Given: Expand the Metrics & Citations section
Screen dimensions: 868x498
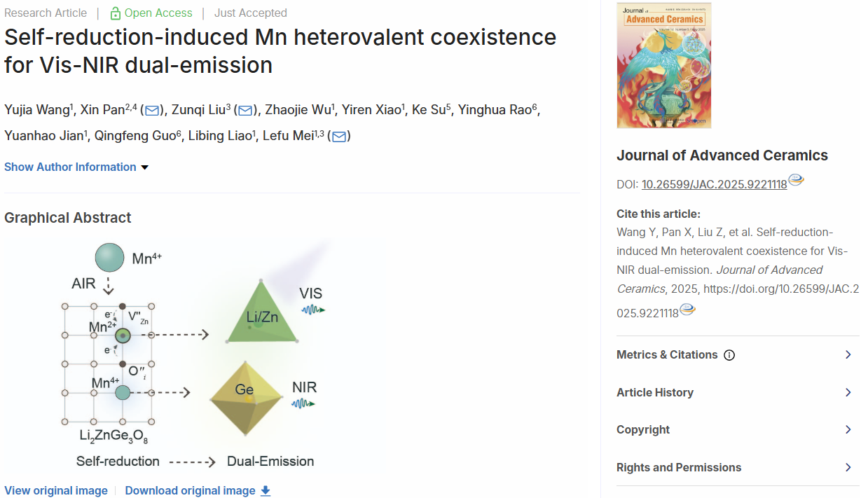Looking at the screenshot, I should point(738,354).
